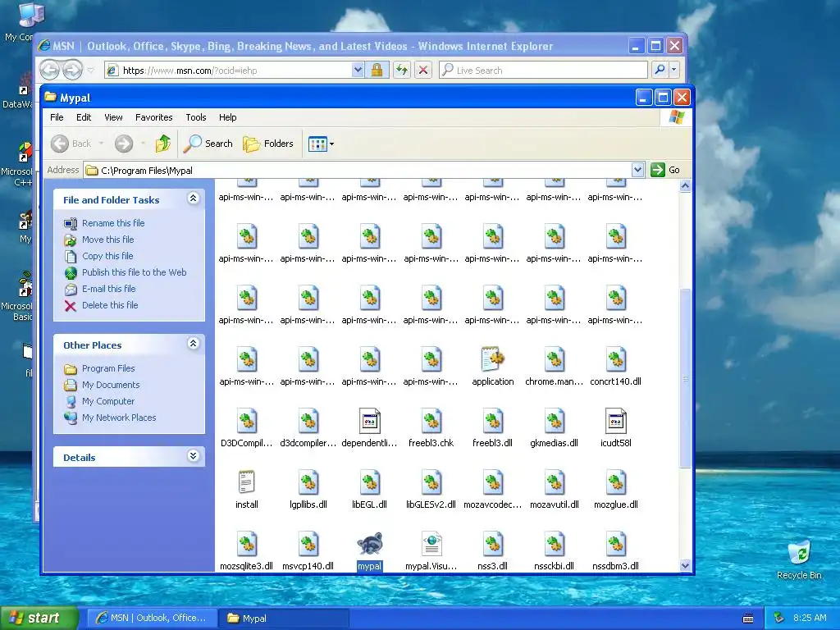The width and height of the screenshot is (840, 630).
Task: Open the Tools menu
Action: (x=196, y=117)
